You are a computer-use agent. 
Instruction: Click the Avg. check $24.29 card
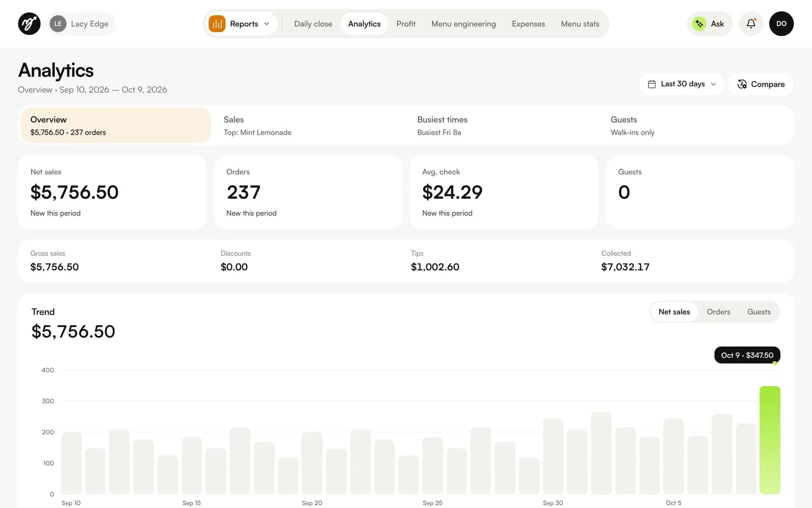(x=504, y=192)
